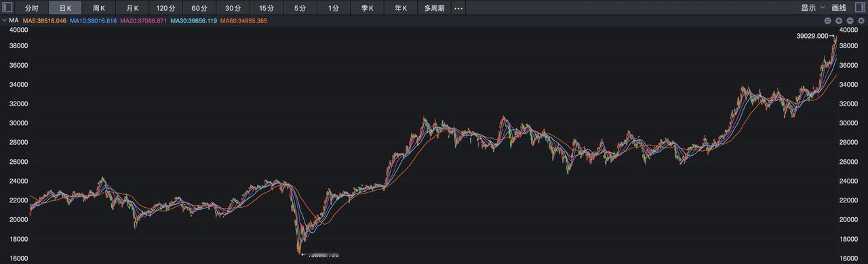Select the 5分 period tab
Screen dimensions: 868x264
[x=300, y=8]
